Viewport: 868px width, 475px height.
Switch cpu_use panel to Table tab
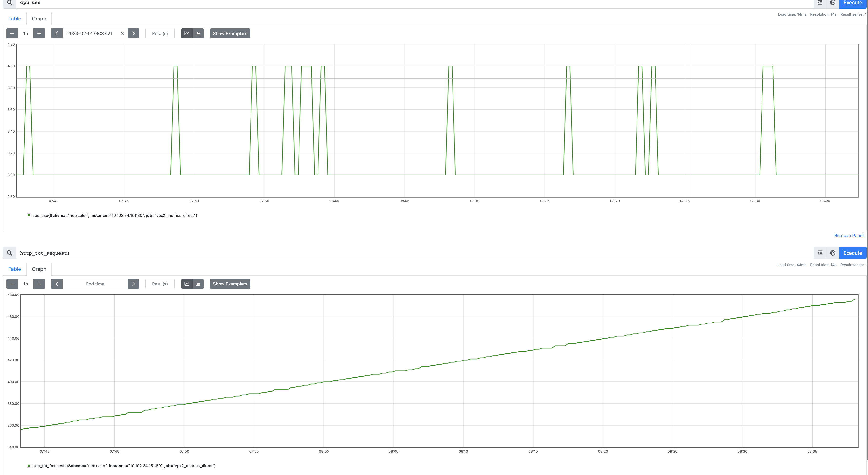(14, 19)
